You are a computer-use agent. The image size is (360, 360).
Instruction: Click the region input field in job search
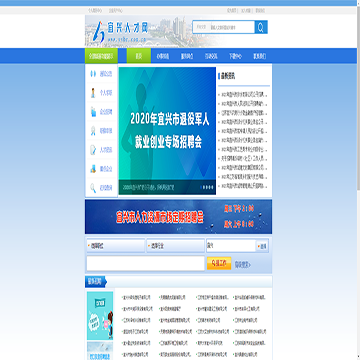(x=231, y=246)
